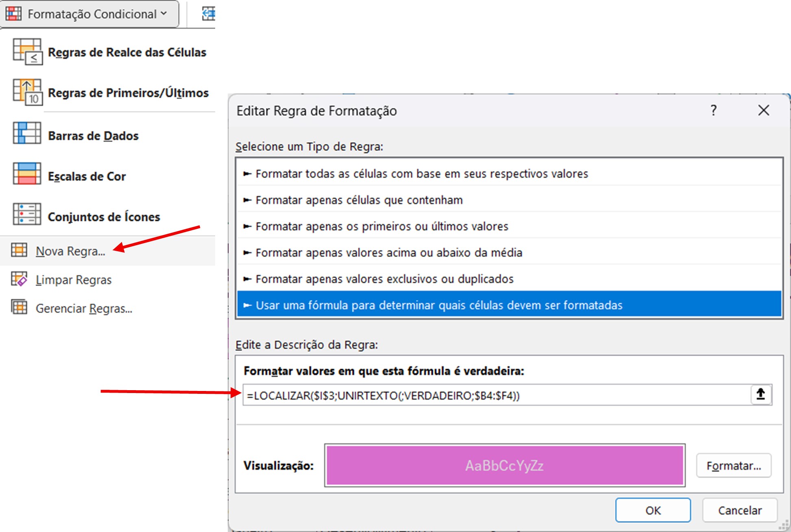791x532 pixels.
Task: Confirm the rule with OK
Action: [x=652, y=510]
